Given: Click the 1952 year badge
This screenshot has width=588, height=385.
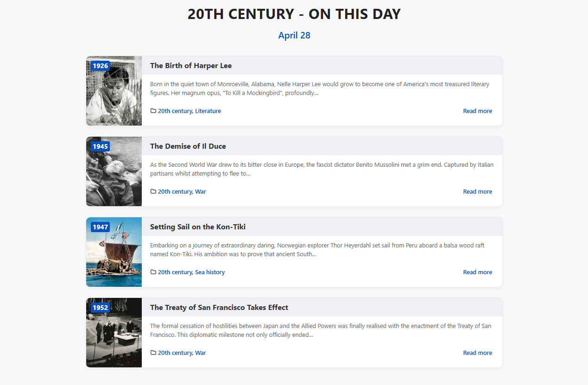Looking at the screenshot, I should pyautogui.click(x=100, y=308).
